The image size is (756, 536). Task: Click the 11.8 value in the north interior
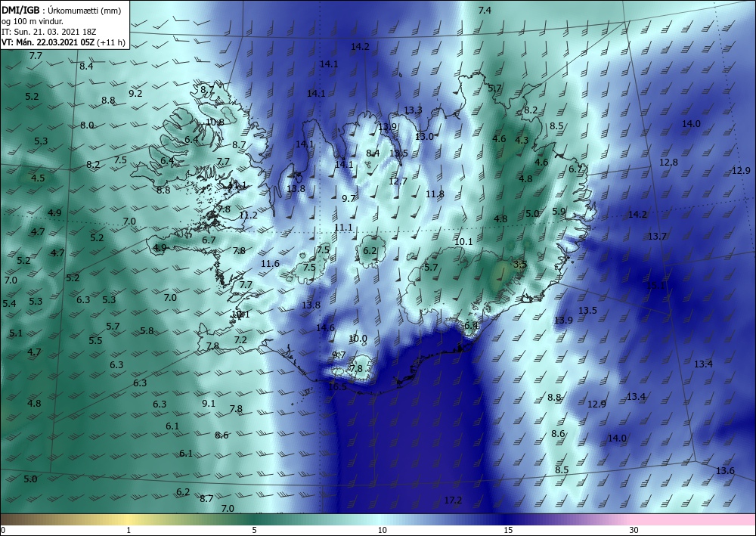[x=435, y=194]
